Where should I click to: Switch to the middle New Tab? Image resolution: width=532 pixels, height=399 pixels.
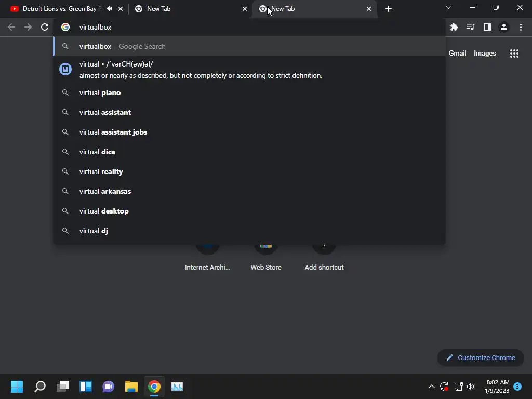point(190,9)
